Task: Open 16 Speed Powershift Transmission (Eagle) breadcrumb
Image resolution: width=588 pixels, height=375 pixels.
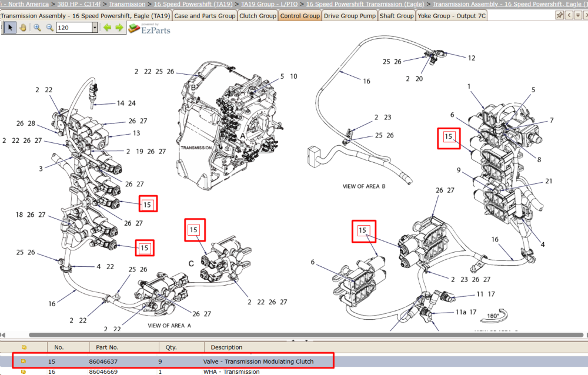Action: [x=365, y=4]
